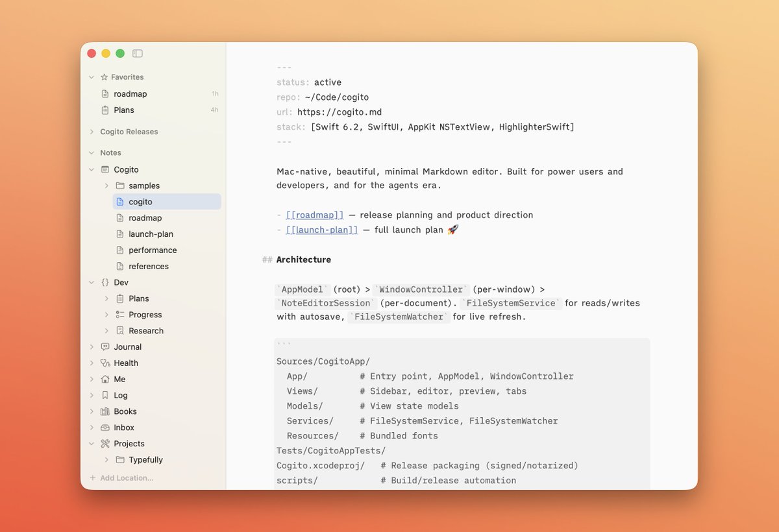The height and width of the screenshot is (532, 779).
Task: Toggle the sidebar visibility button
Action: click(x=137, y=54)
